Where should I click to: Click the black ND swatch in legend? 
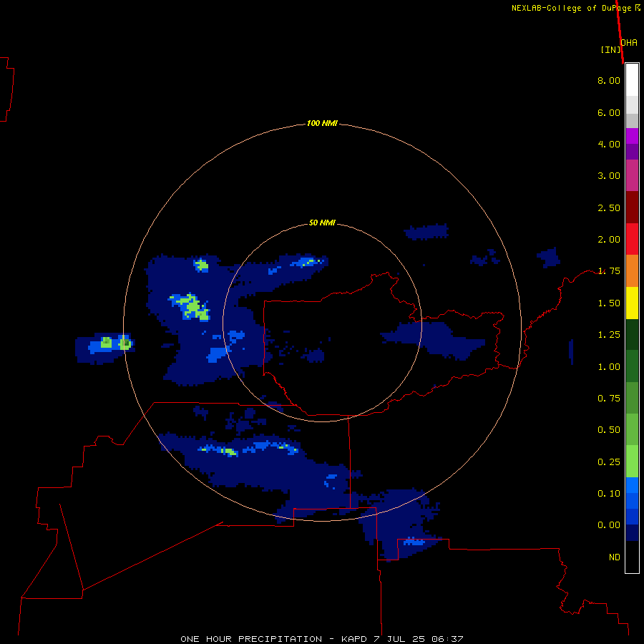632,557
